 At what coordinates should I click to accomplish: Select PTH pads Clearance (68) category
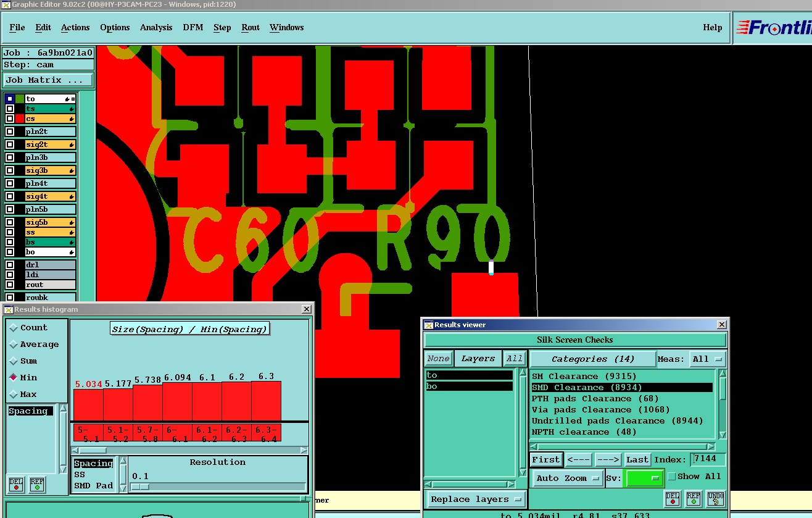(x=622, y=399)
